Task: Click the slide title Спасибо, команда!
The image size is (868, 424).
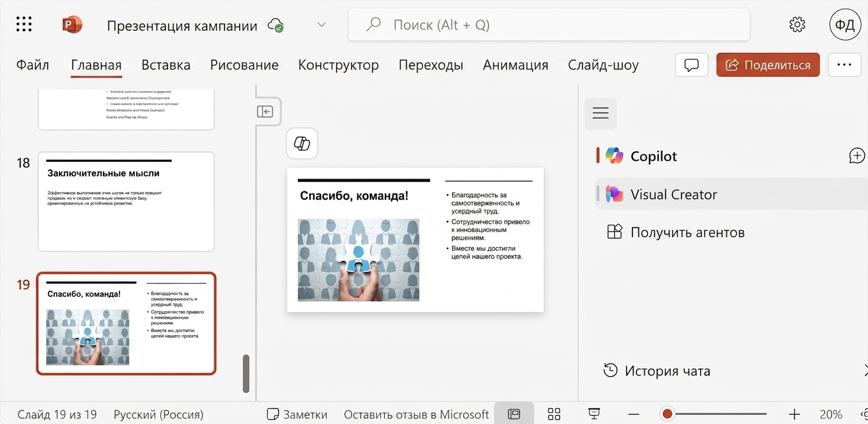Action: click(354, 196)
